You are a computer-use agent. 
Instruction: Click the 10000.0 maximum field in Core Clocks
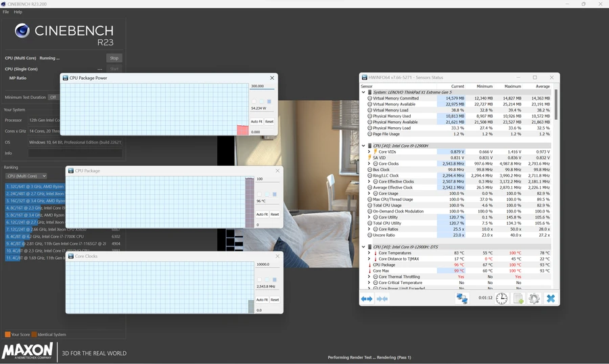tap(267, 265)
